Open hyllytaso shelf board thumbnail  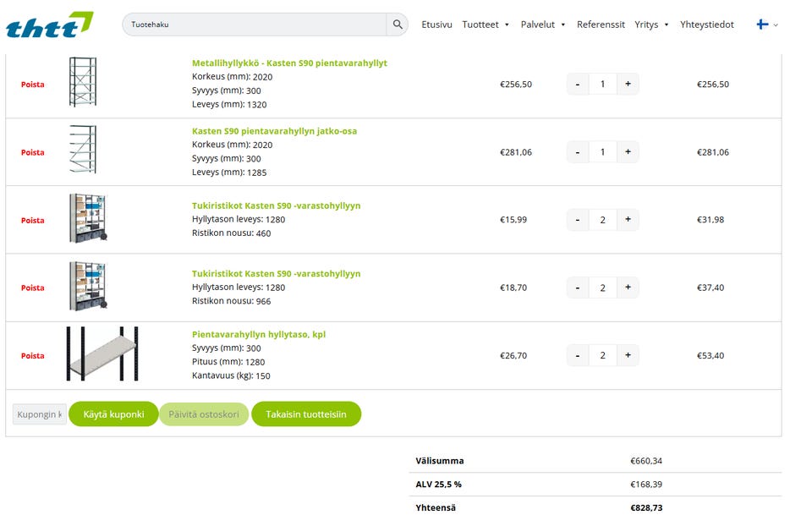pyautogui.click(x=102, y=354)
